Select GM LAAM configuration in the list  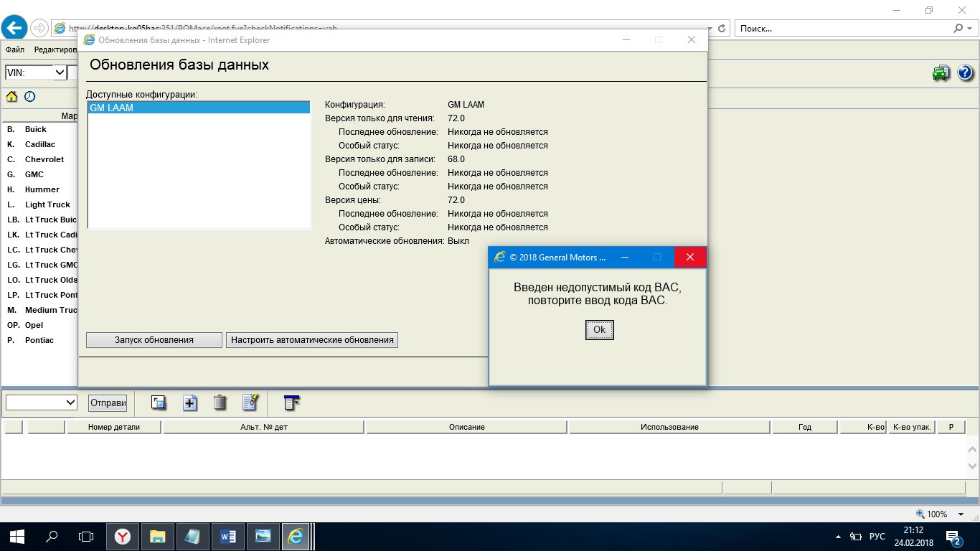coord(199,108)
